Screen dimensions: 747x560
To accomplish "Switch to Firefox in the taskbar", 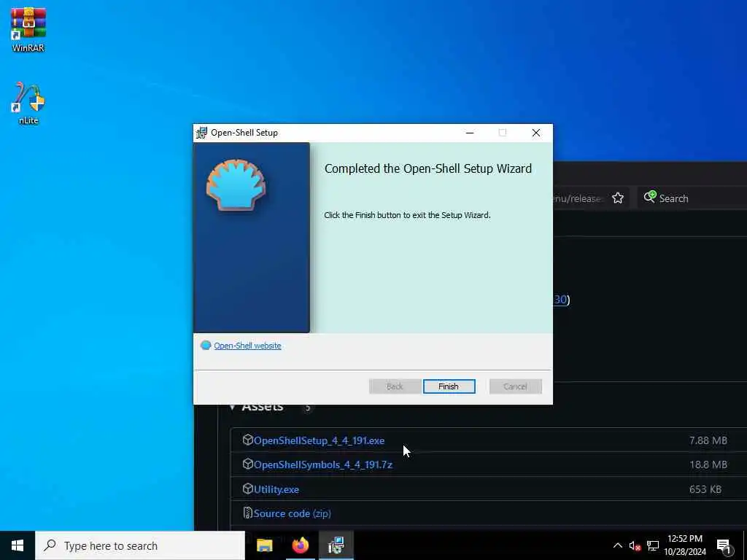I will tap(300, 545).
